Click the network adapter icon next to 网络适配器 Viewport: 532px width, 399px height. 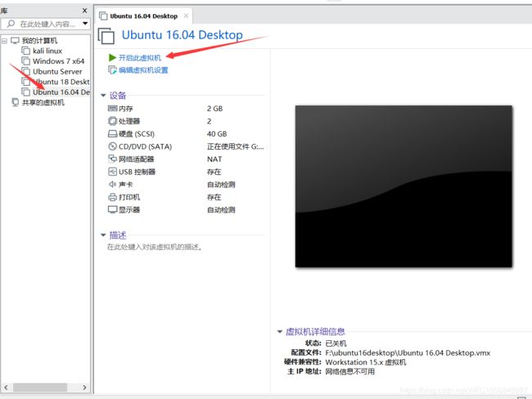click(x=112, y=159)
